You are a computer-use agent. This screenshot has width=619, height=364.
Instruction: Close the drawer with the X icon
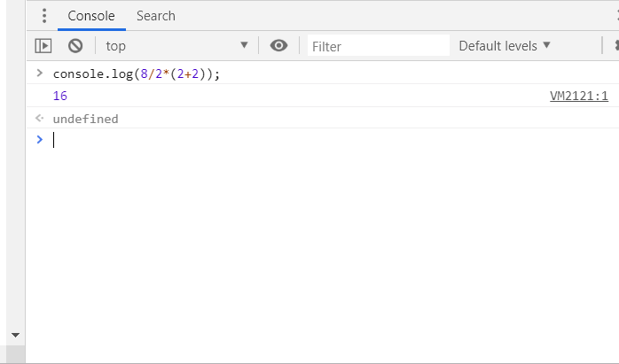click(x=615, y=16)
